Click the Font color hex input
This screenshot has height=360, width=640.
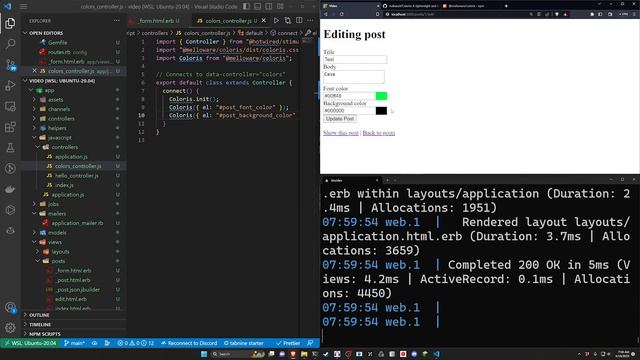(x=349, y=96)
